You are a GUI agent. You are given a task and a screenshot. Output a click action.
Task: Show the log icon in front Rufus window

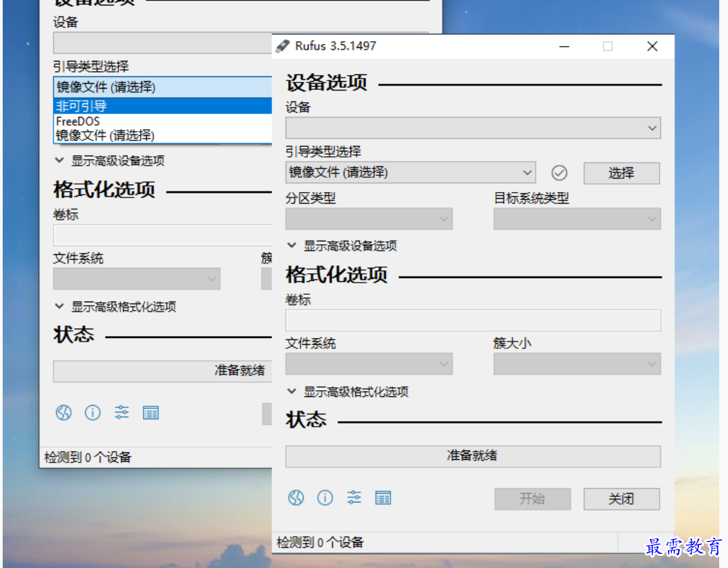click(383, 498)
